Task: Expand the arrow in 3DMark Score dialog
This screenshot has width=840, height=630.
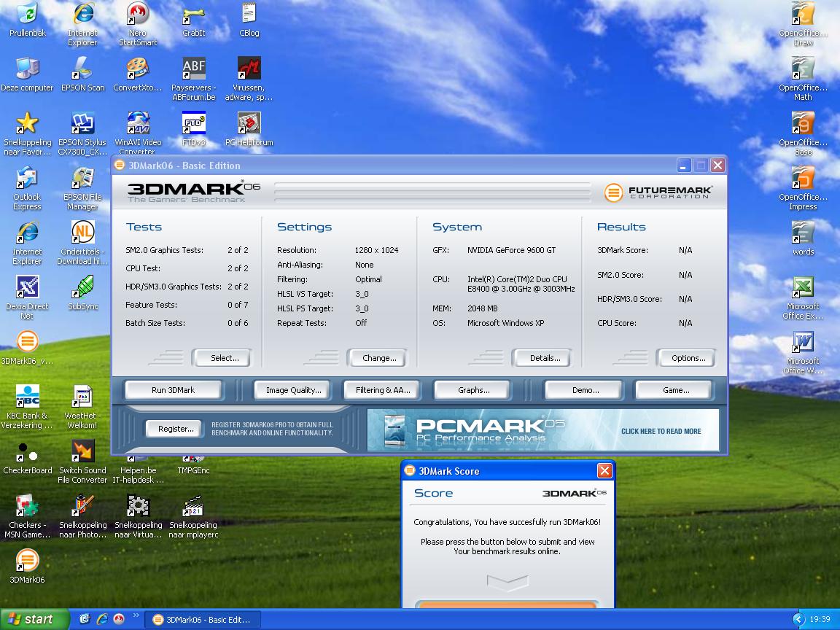Action: [507, 583]
